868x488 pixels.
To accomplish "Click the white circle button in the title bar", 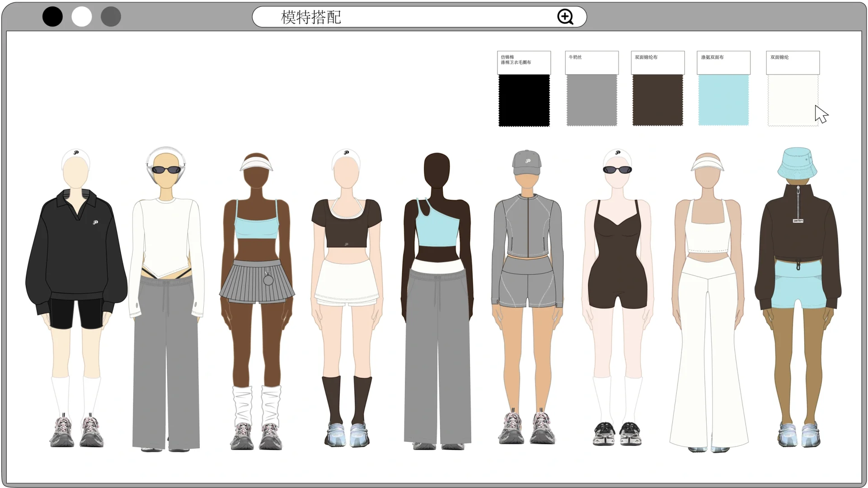I will pos(82,17).
